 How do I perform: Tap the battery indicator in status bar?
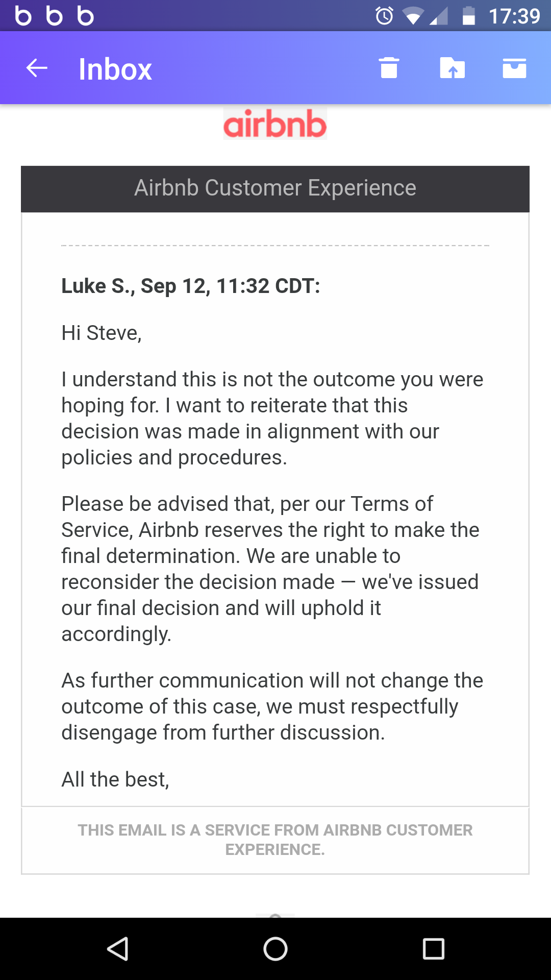click(x=468, y=16)
